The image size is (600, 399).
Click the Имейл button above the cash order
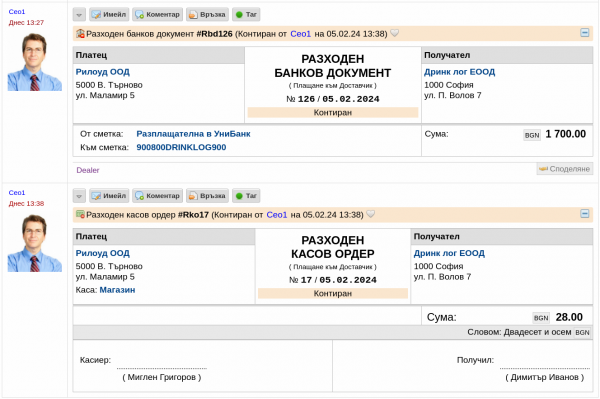click(109, 196)
